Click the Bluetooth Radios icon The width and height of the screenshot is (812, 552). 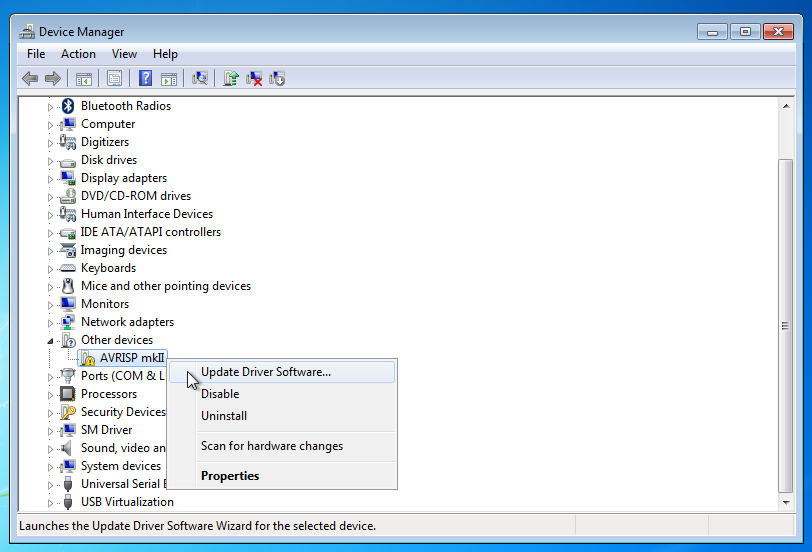tap(68, 106)
